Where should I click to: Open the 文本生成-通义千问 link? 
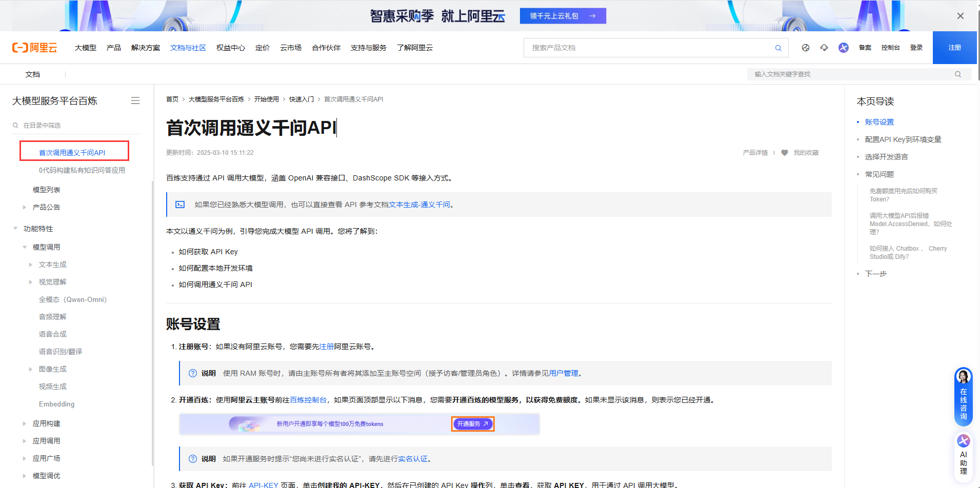(x=419, y=205)
